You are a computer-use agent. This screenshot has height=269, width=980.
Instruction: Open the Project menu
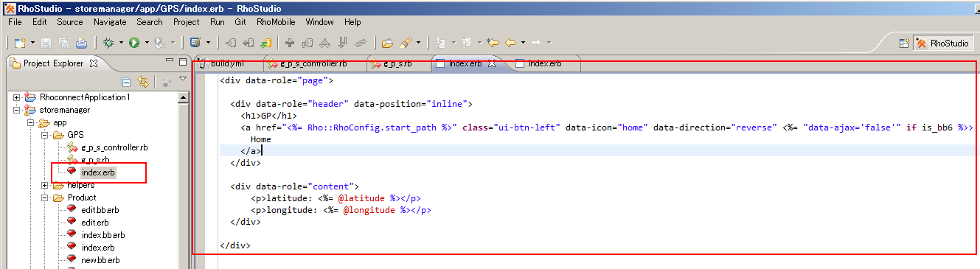187,22
